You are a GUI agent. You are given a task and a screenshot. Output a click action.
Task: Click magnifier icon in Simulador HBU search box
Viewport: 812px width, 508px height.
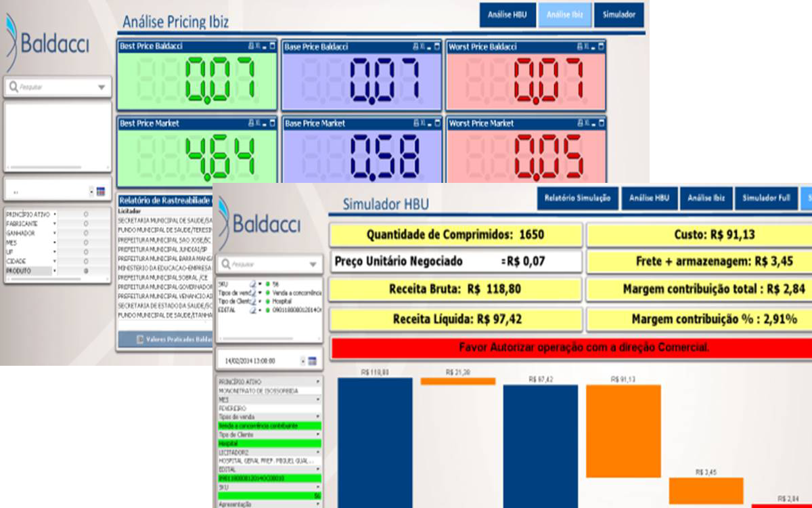[x=226, y=264]
